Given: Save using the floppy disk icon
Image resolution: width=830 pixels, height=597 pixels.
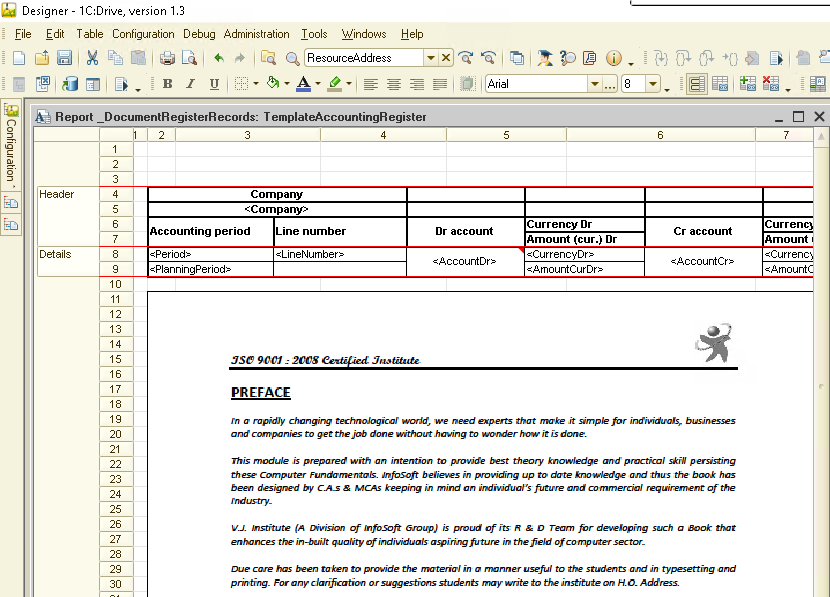Looking at the screenshot, I should (x=65, y=58).
